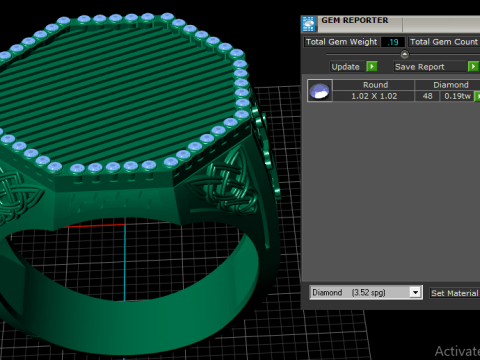Click the Gem Reporter panel icon
This screenshot has height=360, width=480.
(309, 24)
